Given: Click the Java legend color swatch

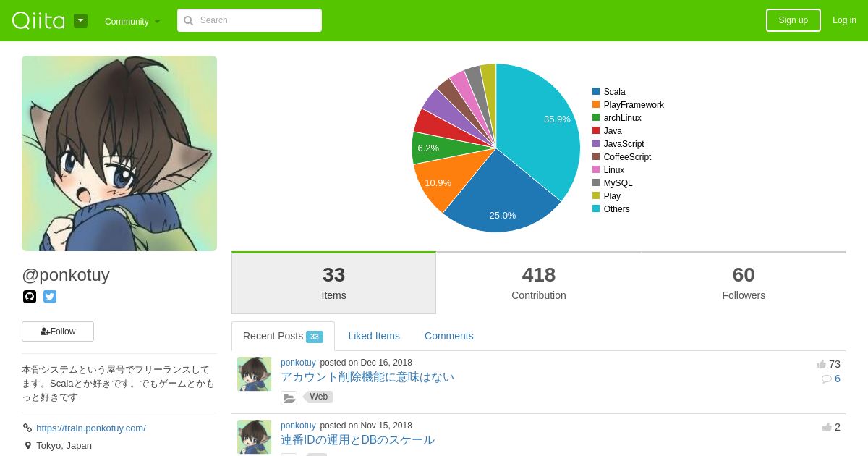Looking at the screenshot, I should point(596,130).
